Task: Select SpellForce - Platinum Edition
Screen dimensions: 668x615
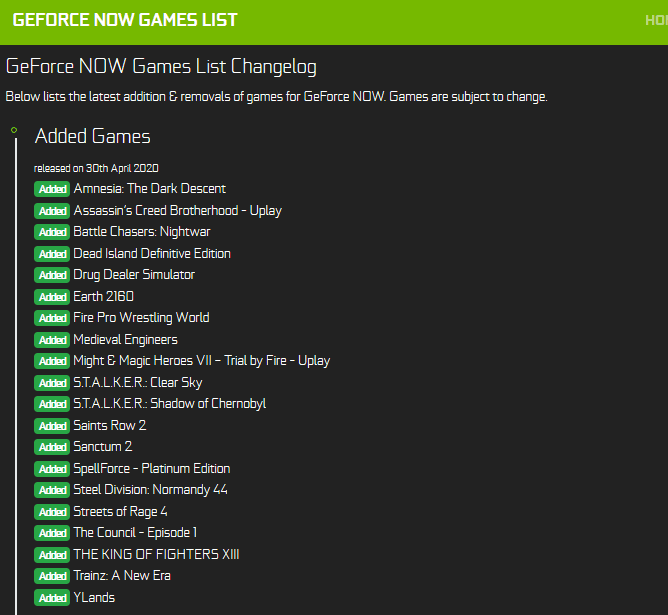Action: [151, 469]
